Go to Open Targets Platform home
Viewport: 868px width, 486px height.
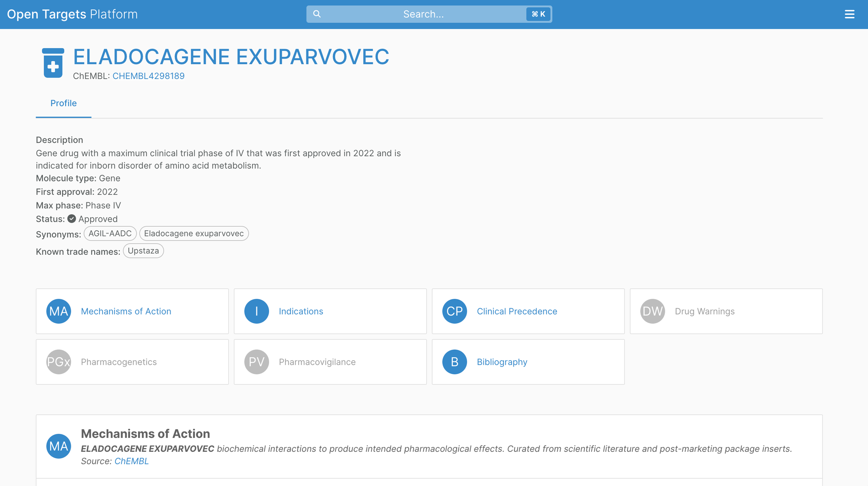pos(72,14)
